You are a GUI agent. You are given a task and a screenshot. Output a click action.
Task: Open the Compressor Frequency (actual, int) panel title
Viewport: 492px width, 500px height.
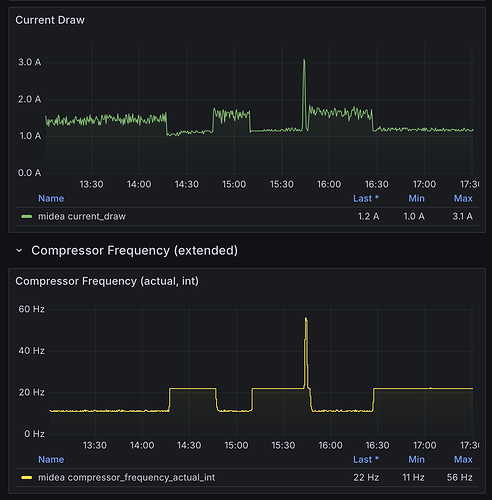107,281
